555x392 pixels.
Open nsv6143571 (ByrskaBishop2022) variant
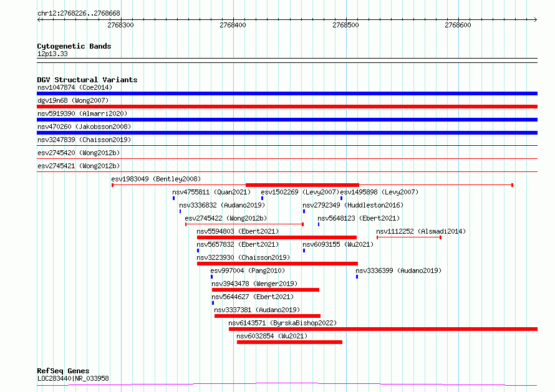pos(282,323)
